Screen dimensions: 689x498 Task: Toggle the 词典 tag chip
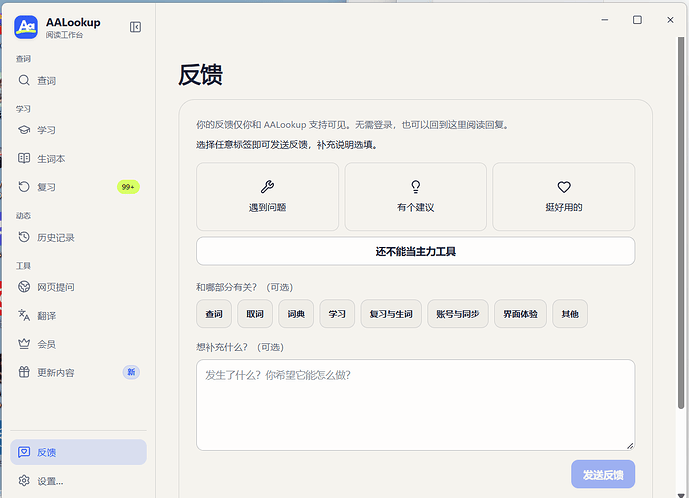[x=296, y=314]
